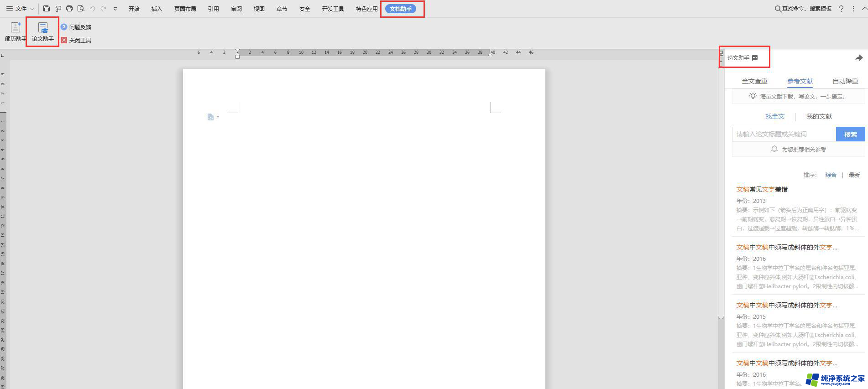Screen dimensions: 868x389
Task: Open the 2015 result 文稿中须写成斜体的外文字
Action: click(x=787, y=305)
